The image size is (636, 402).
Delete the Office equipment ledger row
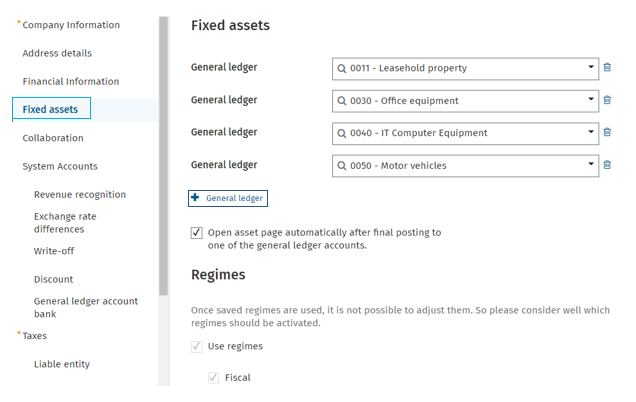(x=607, y=100)
